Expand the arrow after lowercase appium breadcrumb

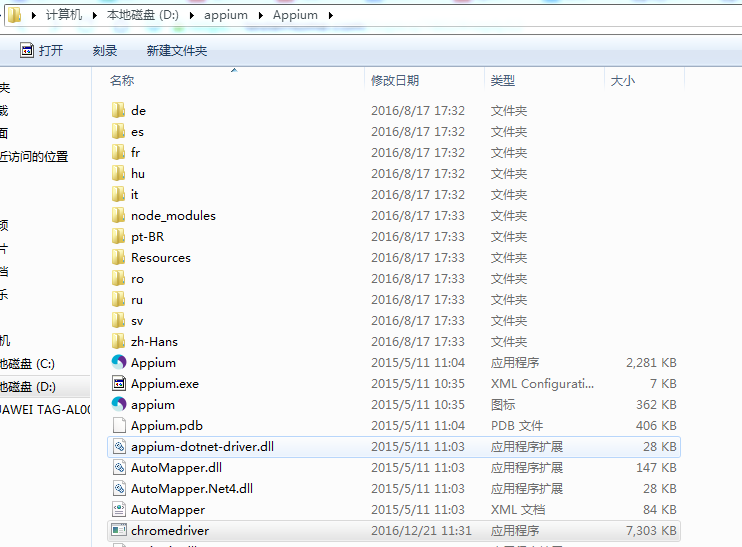[x=261, y=16]
